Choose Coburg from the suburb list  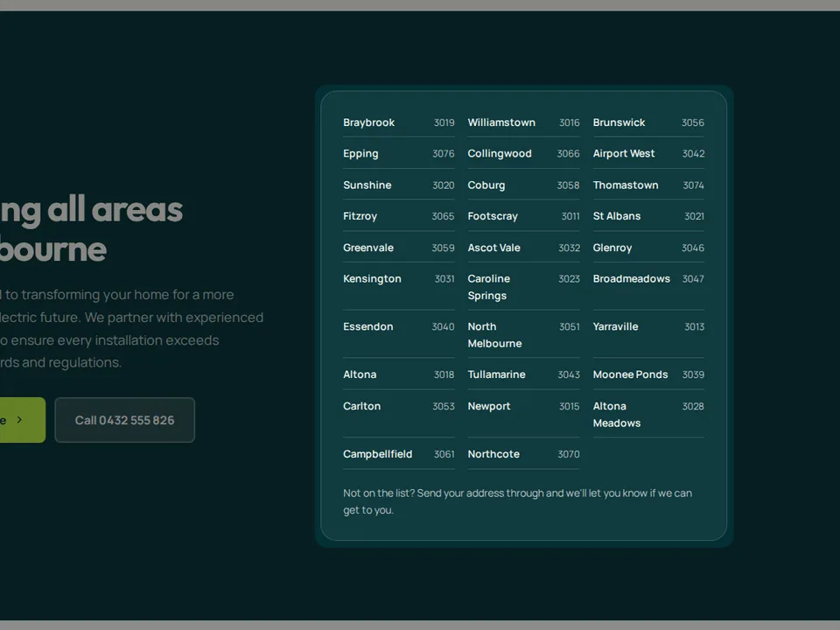486,185
